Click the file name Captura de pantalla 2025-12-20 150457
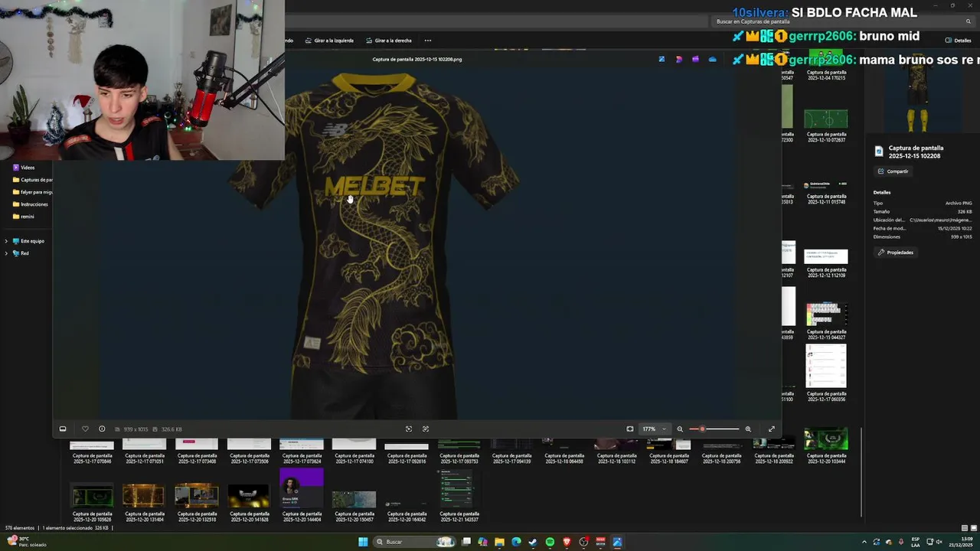 pos(354,517)
